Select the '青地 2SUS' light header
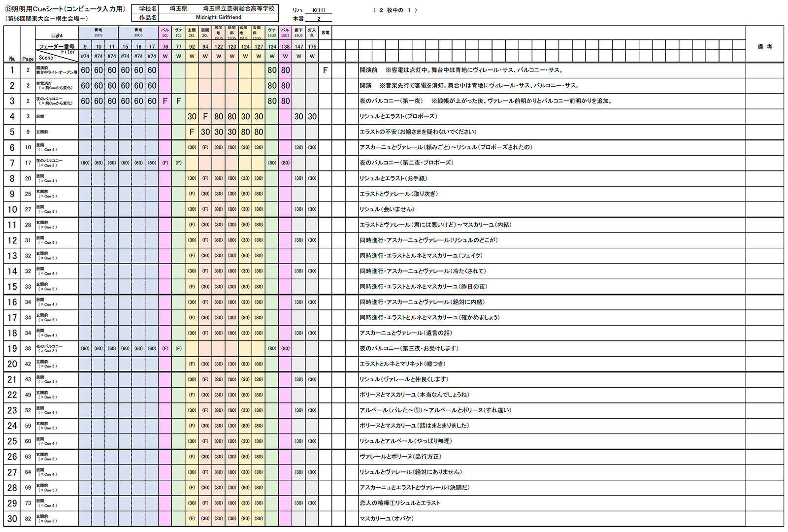This screenshot has height=532, width=788. tap(138, 33)
